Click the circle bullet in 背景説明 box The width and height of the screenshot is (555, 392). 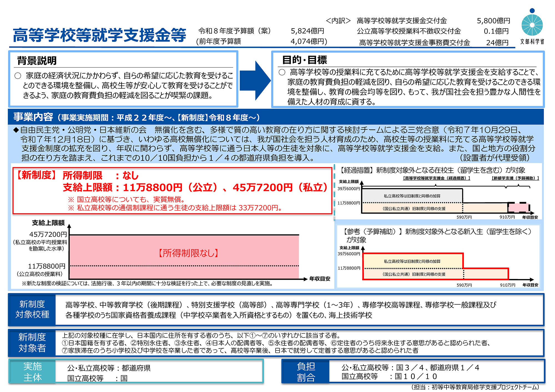(18, 76)
